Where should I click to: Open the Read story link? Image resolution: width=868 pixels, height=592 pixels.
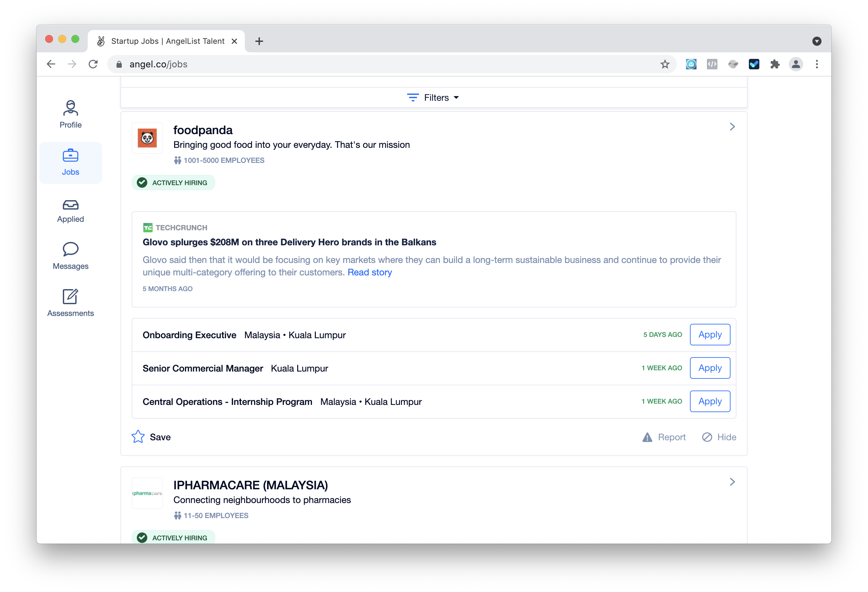pos(370,272)
